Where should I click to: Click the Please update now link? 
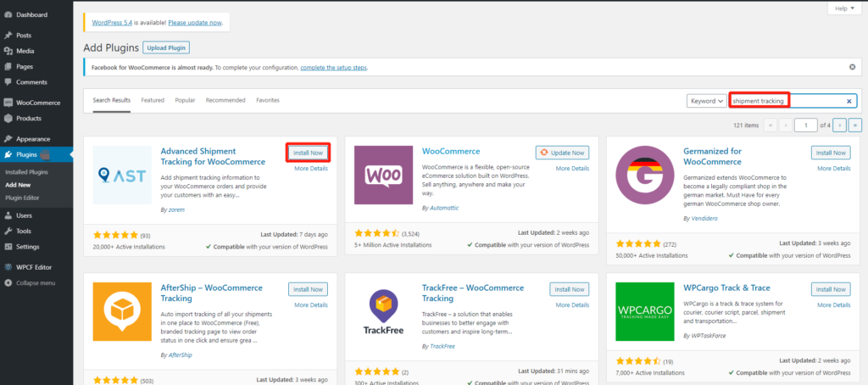tap(195, 23)
